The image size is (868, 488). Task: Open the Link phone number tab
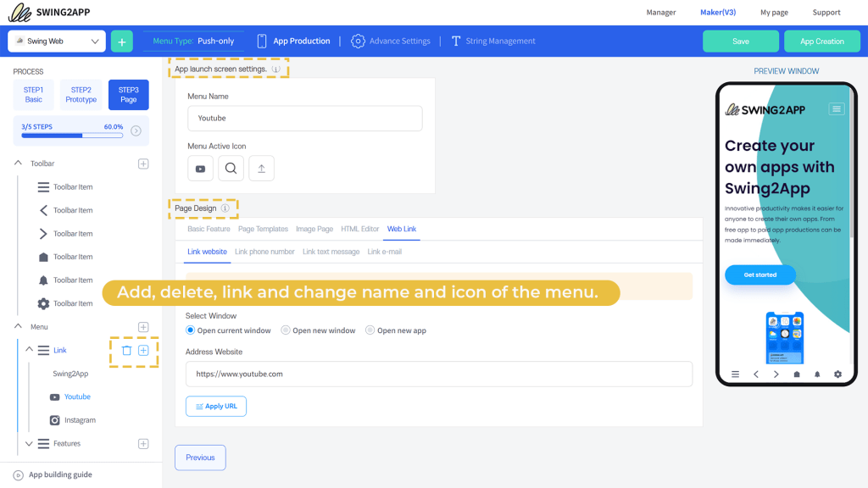tap(264, 252)
